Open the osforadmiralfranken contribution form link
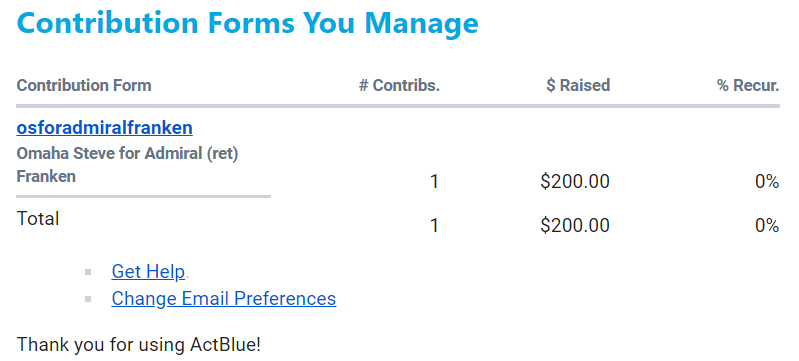This screenshot has height=361, width=799. [104, 128]
